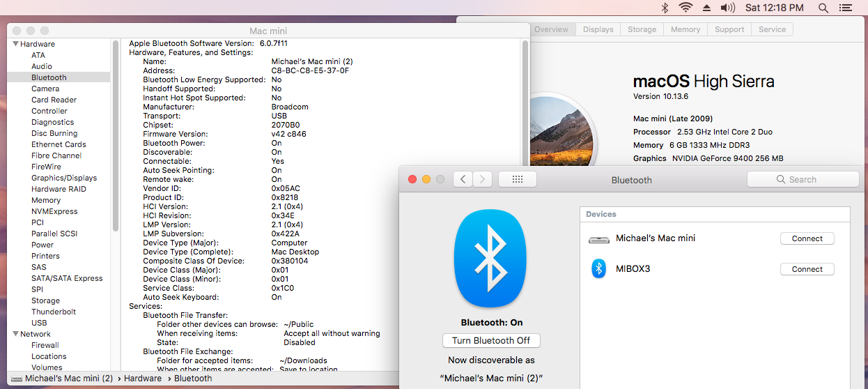Select Power in sidebar
This screenshot has width=868, height=389.
tap(42, 245)
